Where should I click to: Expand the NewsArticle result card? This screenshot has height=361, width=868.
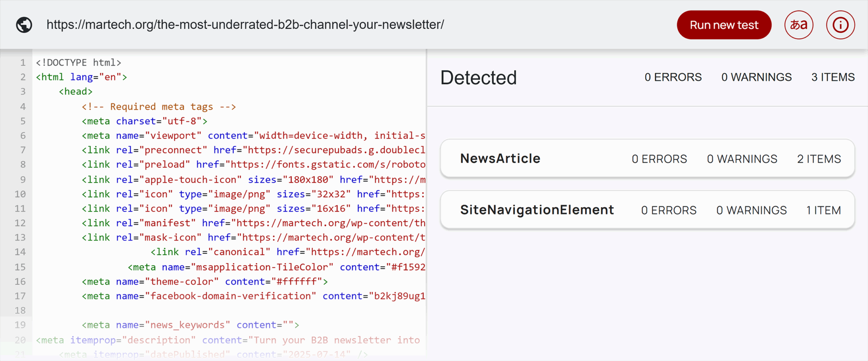coord(647,158)
